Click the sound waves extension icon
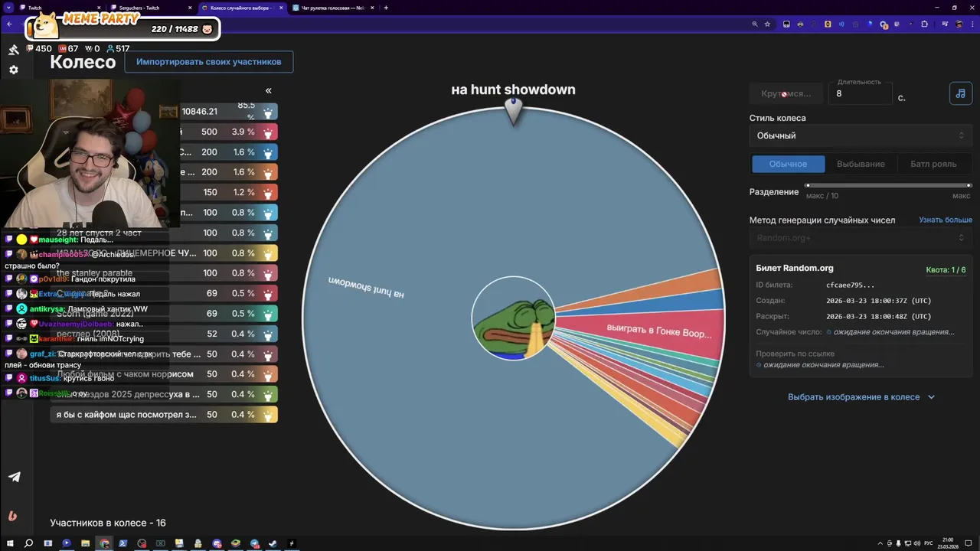 tap(841, 24)
